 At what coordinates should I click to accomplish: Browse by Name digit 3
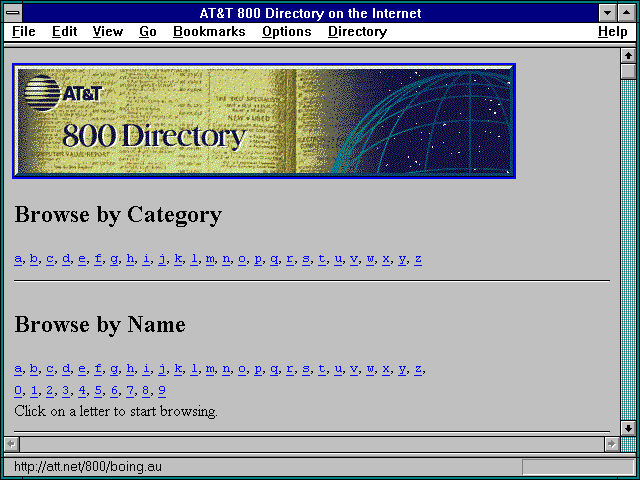click(x=66, y=391)
